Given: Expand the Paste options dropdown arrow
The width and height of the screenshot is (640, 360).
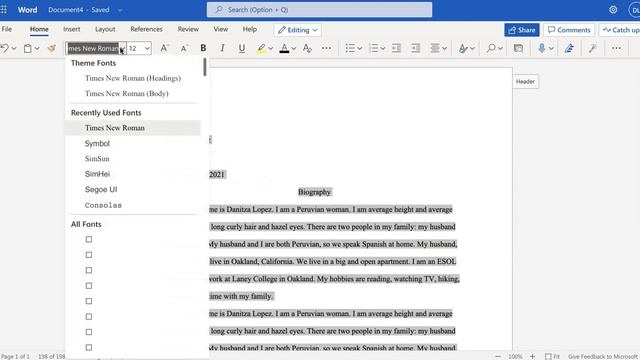Looking at the screenshot, I should tap(37, 49).
